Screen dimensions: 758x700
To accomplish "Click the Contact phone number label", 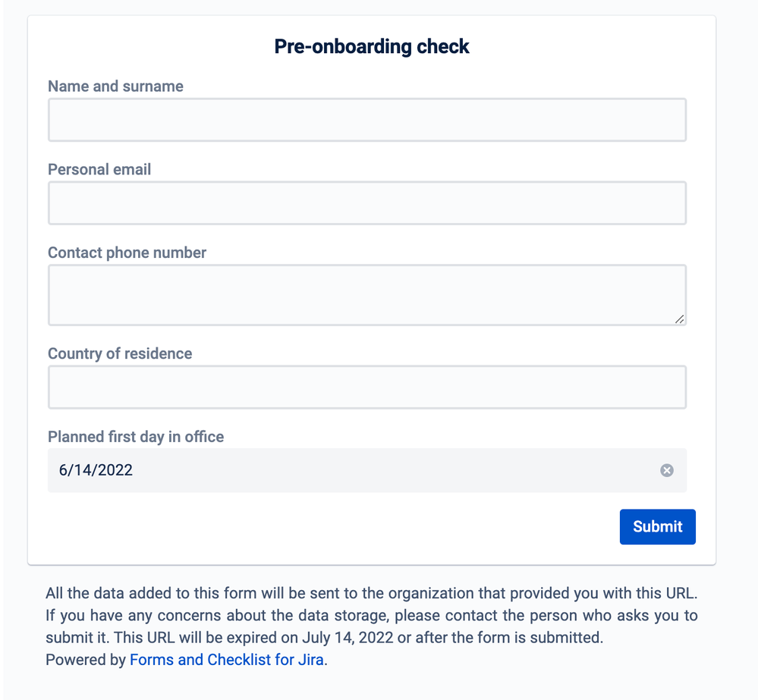I will tap(127, 253).
